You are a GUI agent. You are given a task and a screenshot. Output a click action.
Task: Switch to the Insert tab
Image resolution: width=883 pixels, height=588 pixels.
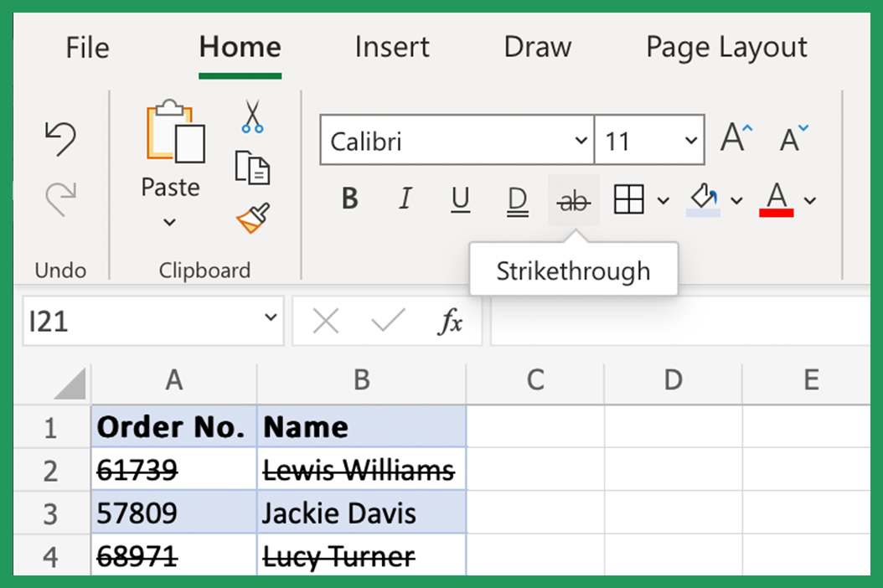pyautogui.click(x=391, y=48)
